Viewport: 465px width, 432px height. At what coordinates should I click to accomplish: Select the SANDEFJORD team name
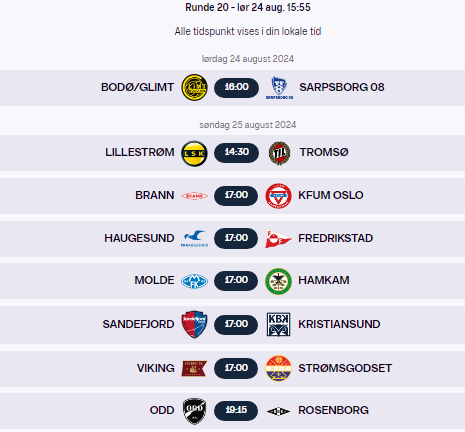138,324
